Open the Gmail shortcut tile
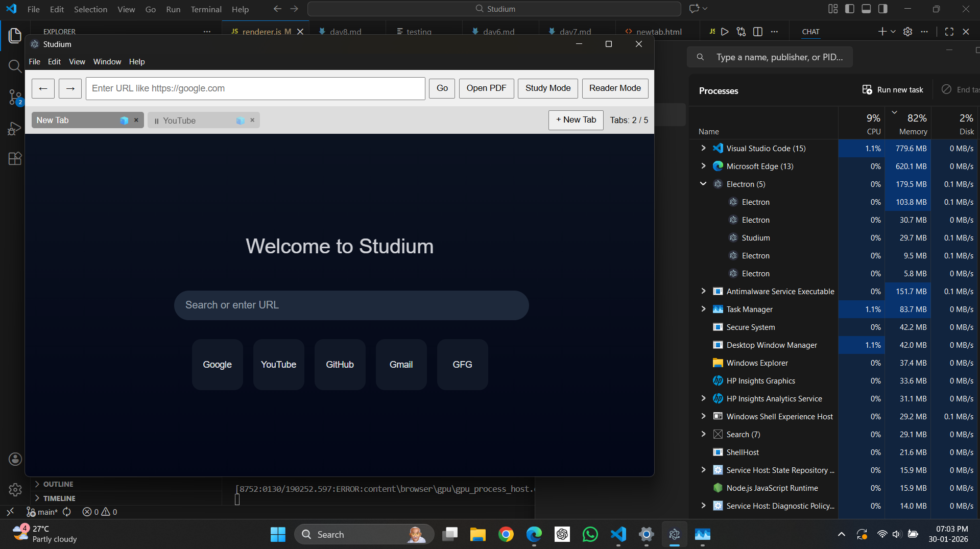Image resolution: width=980 pixels, height=549 pixels. pyautogui.click(x=401, y=365)
